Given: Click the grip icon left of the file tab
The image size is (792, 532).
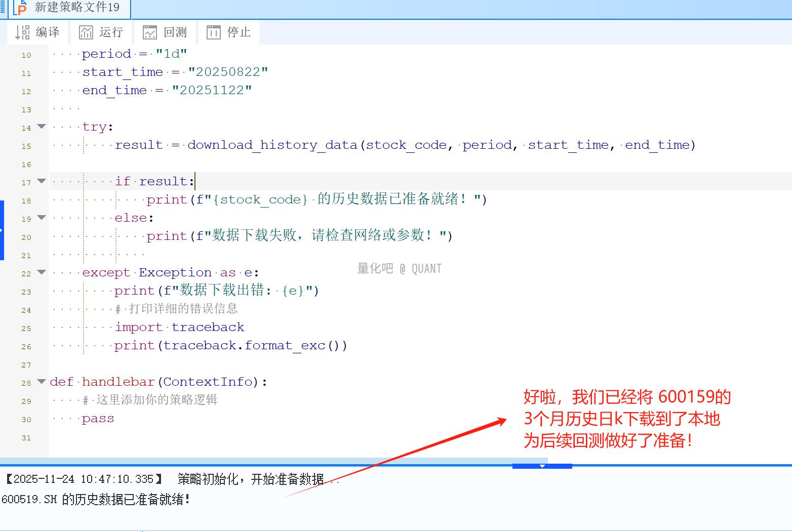Looking at the screenshot, I should (3, 8).
